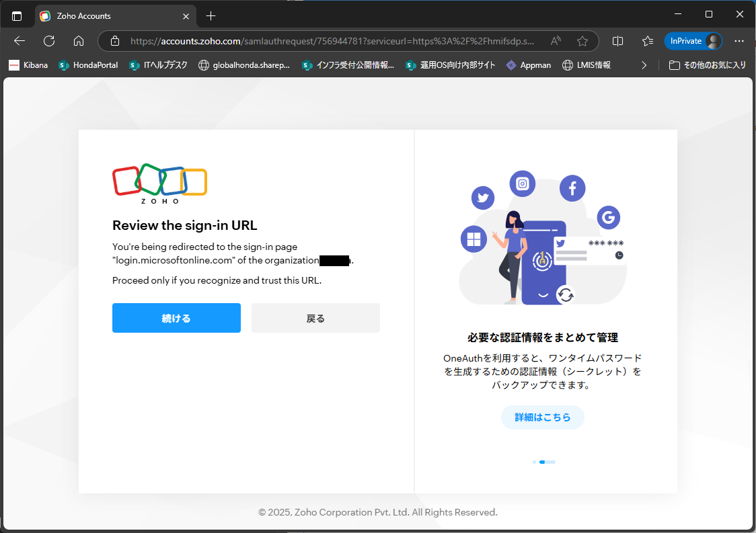756x533 pixels.
Task: Open the HondaPortal bookmark
Action: point(88,65)
